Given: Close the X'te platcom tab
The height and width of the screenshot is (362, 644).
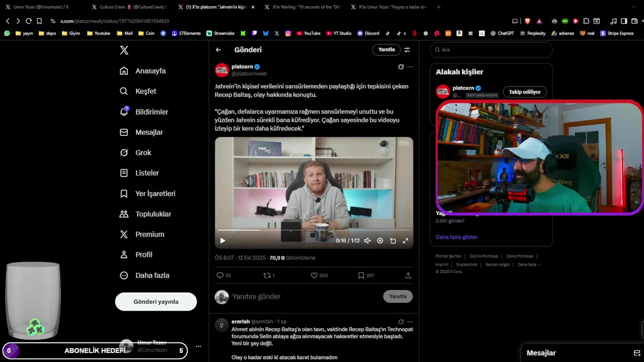Looking at the screenshot, I should pos(253,7).
